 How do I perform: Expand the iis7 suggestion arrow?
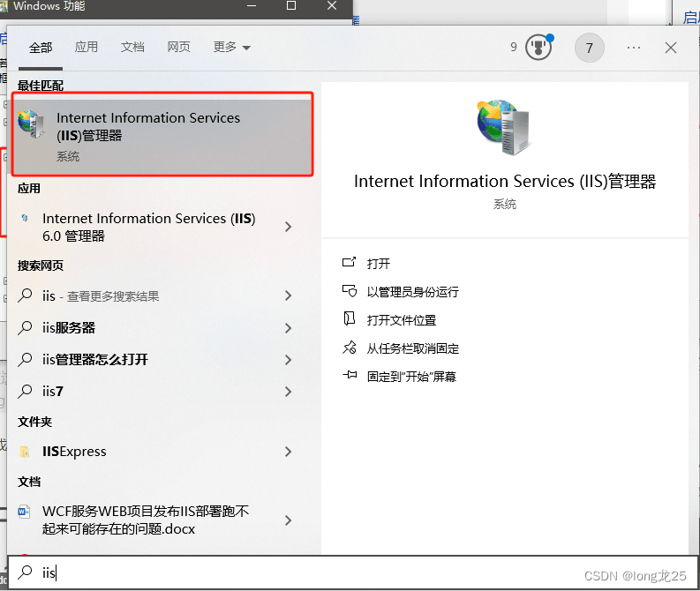[x=289, y=392]
